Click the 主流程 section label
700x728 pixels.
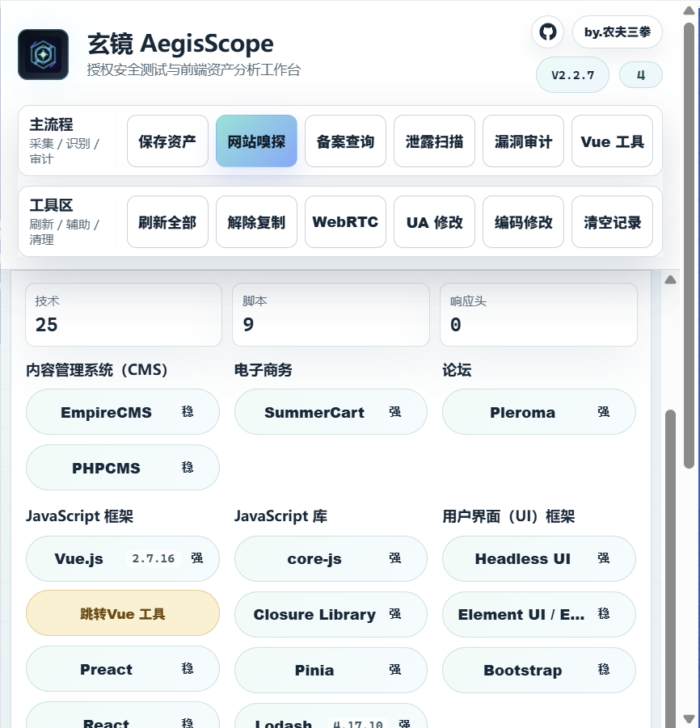[x=51, y=124]
